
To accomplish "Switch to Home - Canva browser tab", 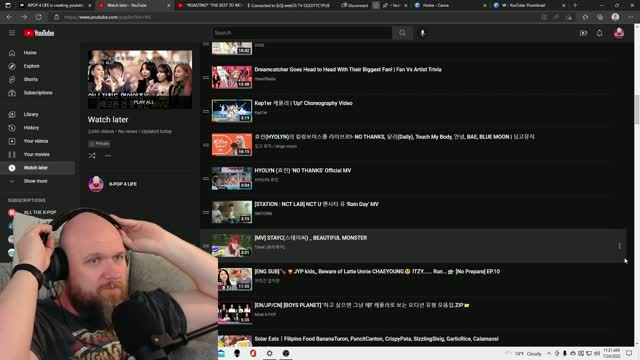I will point(449,5).
